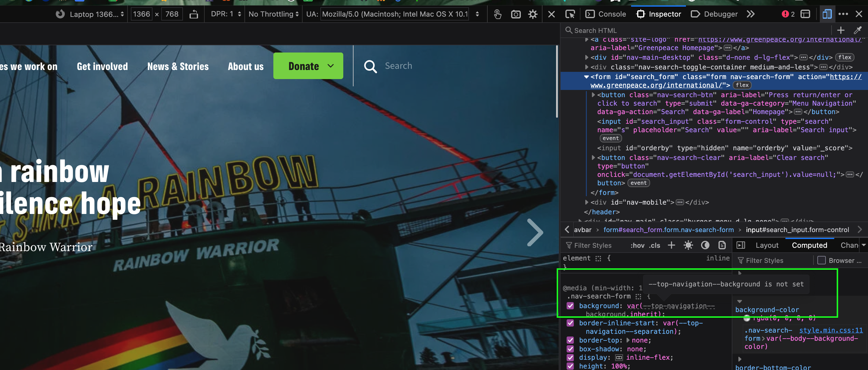
Task: Expand the border-top value triangle
Action: (x=628, y=340)
